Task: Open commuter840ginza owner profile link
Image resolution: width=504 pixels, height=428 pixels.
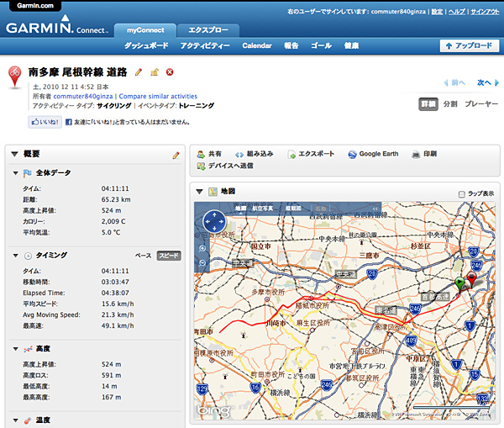Action: click(x=83, y=96)
